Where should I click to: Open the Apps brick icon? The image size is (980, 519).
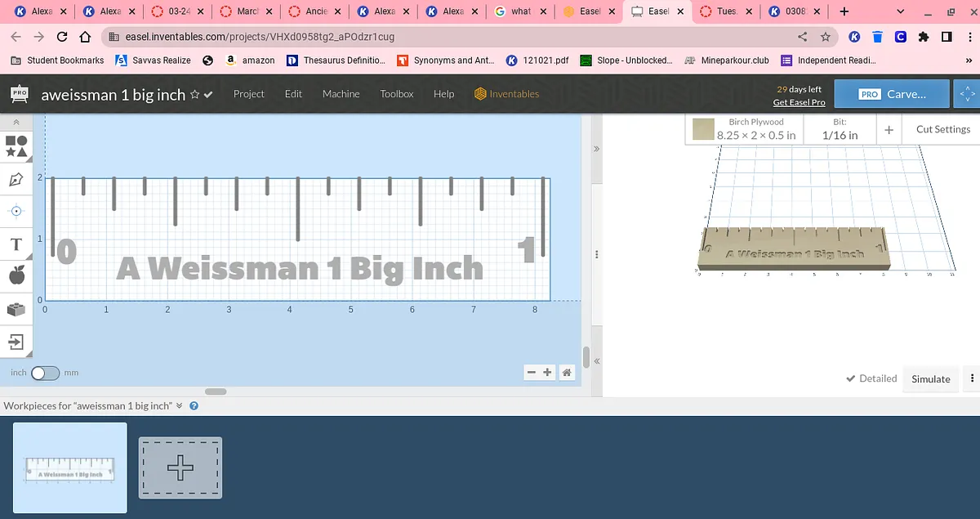pyautogui.click(x=16, y=309)
